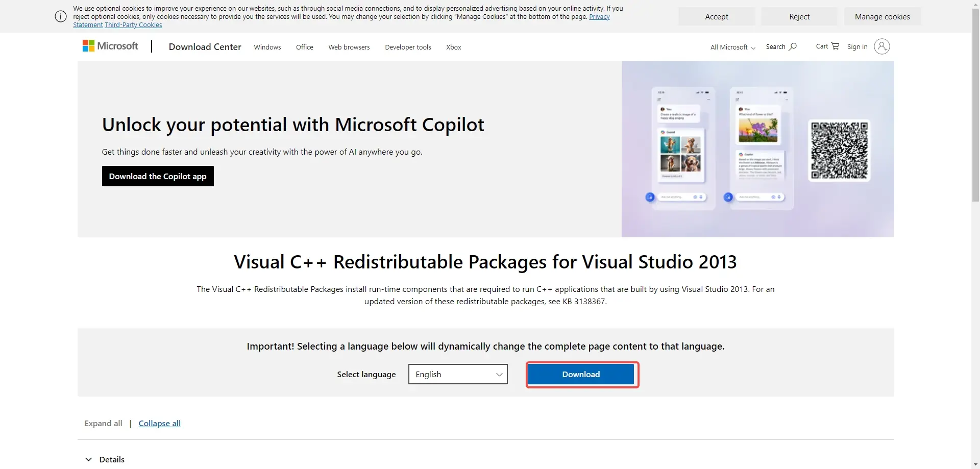980x469 pixels.
Task: Click Download the Copilot app button
Action: click(158, 176)
